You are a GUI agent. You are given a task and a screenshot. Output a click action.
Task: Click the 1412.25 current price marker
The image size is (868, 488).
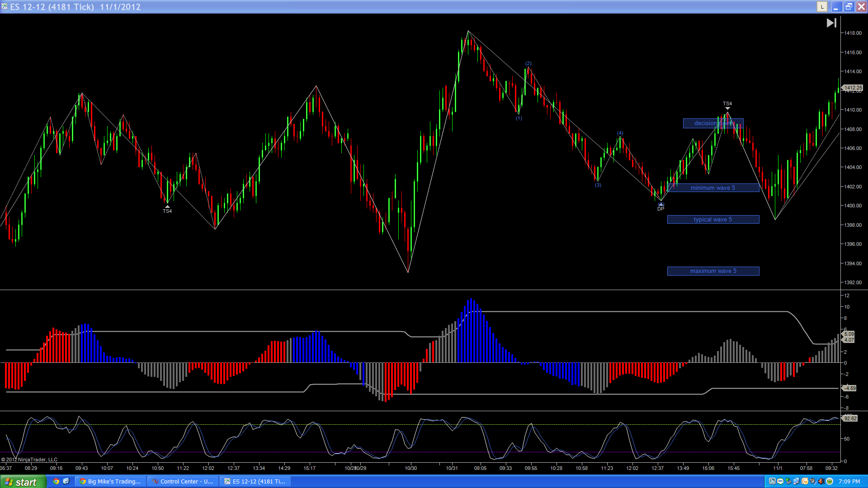pyautogui.click(x=853, y=88)
